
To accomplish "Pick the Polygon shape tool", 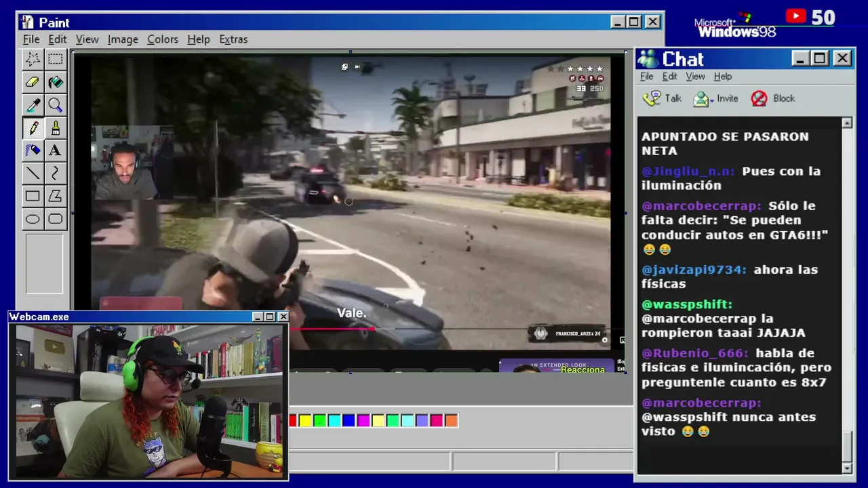I will [56, 197].
